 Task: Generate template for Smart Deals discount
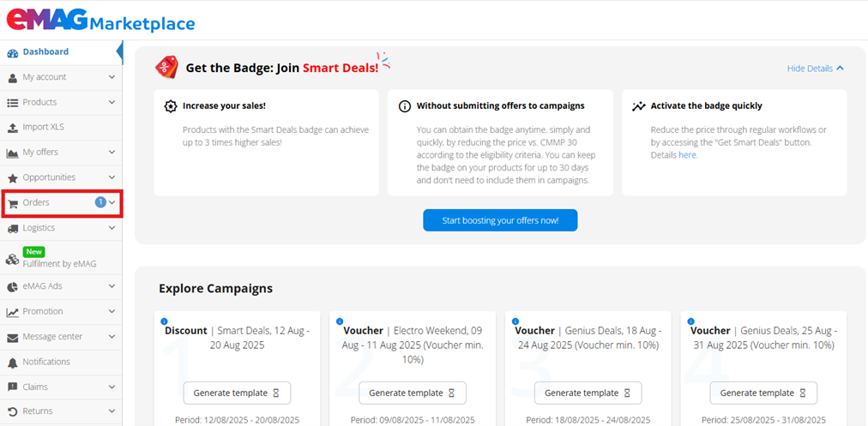pos(237,393)
